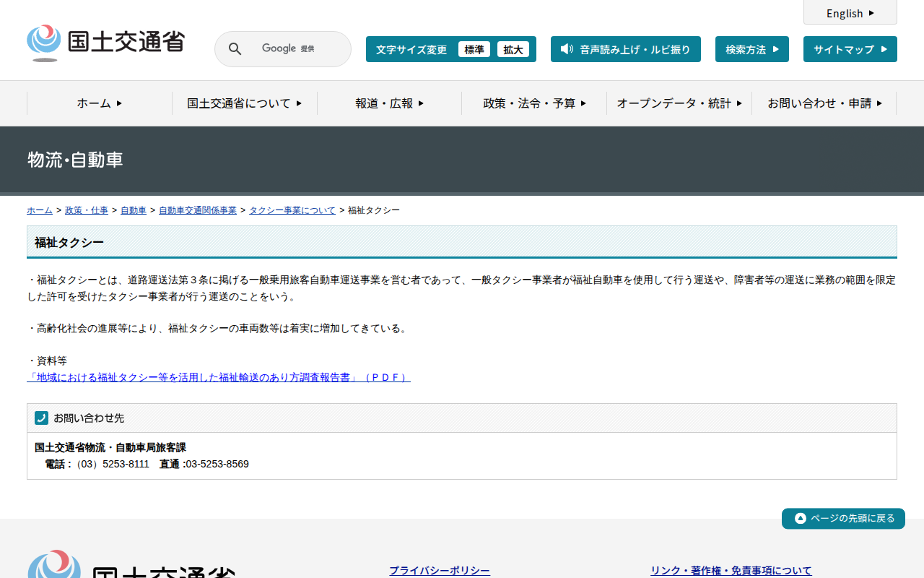Click the magnifying glass search icon

[x=235, y=49]
